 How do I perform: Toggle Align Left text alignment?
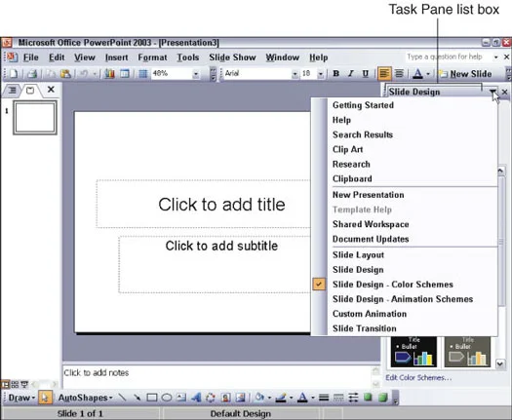tap(384, 74)
